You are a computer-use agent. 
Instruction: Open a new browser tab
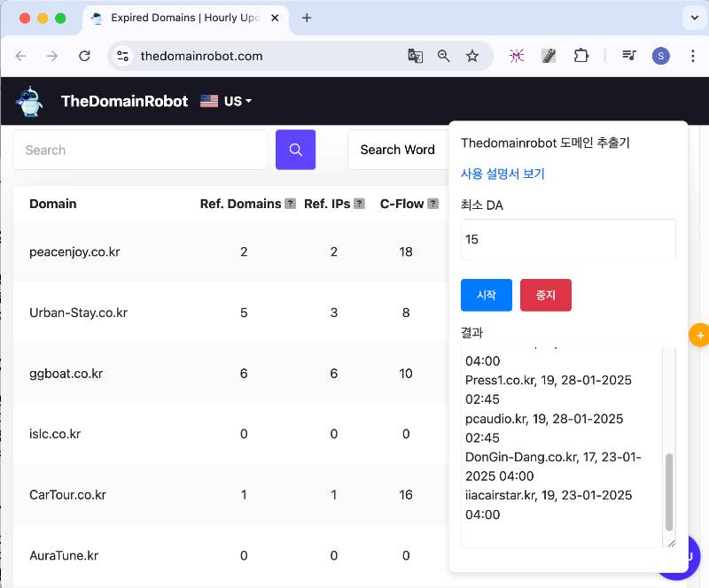(x=307, y=18)
